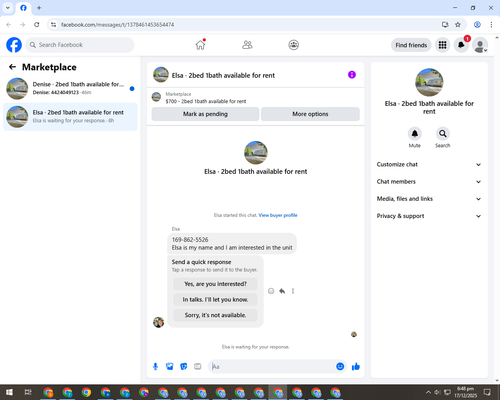The width and height of the screenshot is (500, 400).
Task: Expand Chat members section
Action: click(x=429, y=182)
